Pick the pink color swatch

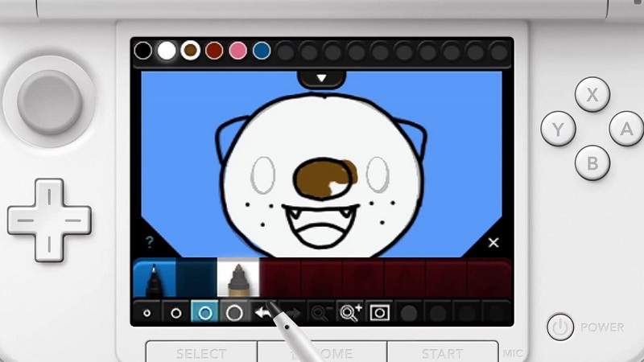coord(237,51)
